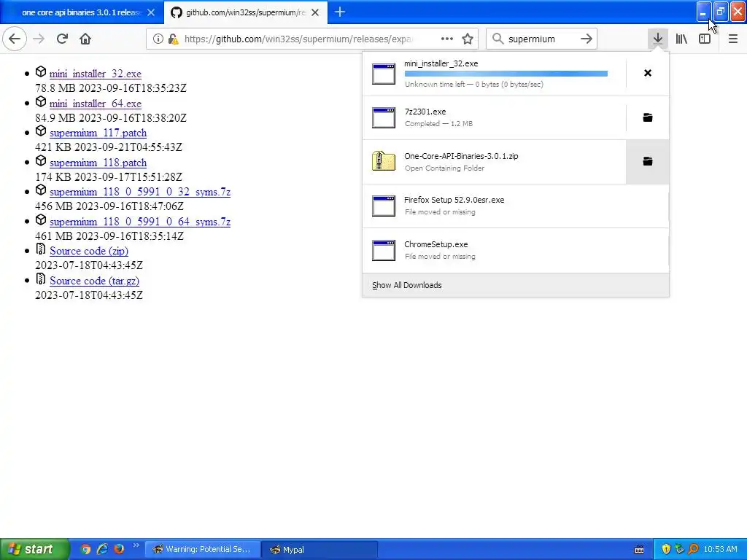Viewport: 747px width, 560px height.
Task: Click the mini_installer_32.exe download progress bar
Action: pos(506,74)
